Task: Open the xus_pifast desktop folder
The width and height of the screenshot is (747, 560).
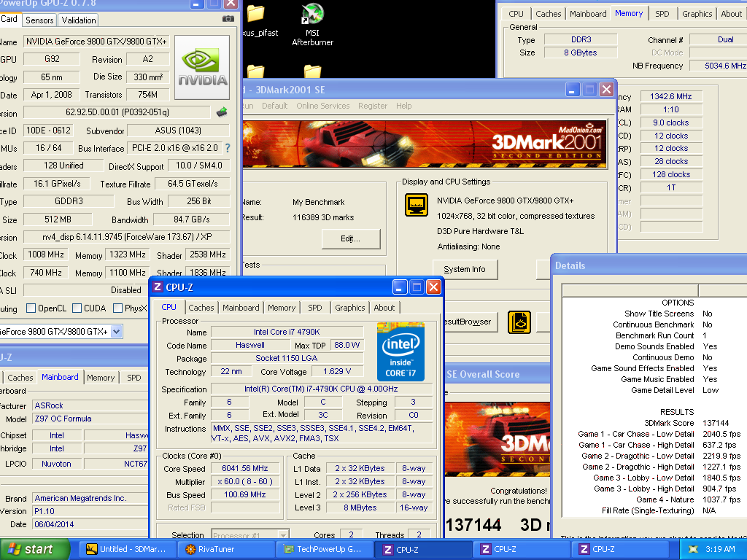Action: coord(258,21)
